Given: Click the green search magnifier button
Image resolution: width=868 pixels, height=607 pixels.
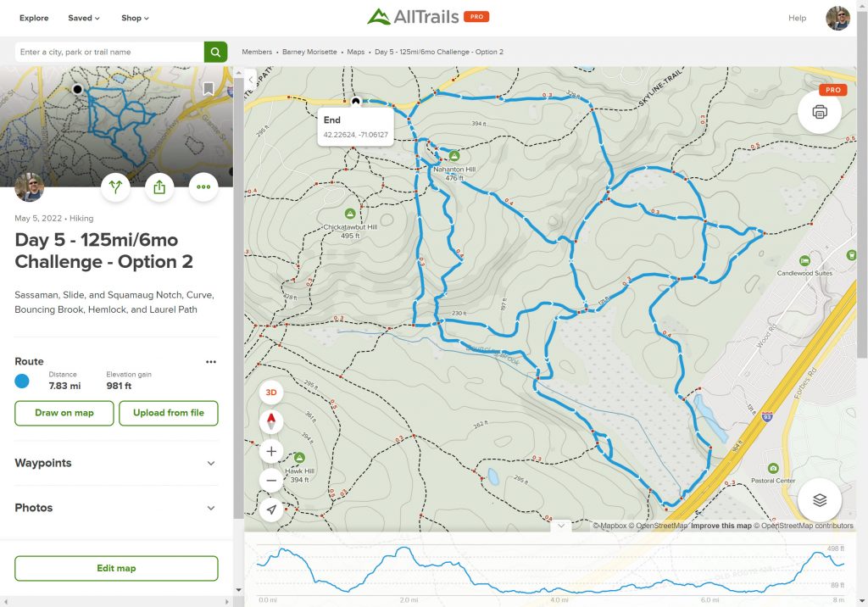Looking at the screenshot, I should [x=215, y=53].
